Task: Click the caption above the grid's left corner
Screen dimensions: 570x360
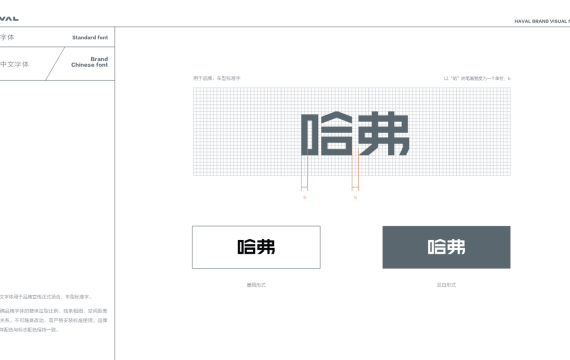Action: click(217, 78)
